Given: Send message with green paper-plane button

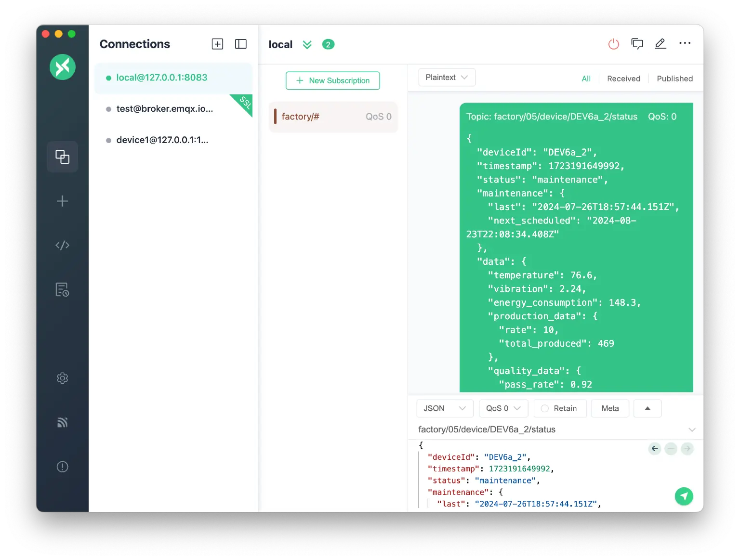Looking at the screenshot, I should 684,496.
